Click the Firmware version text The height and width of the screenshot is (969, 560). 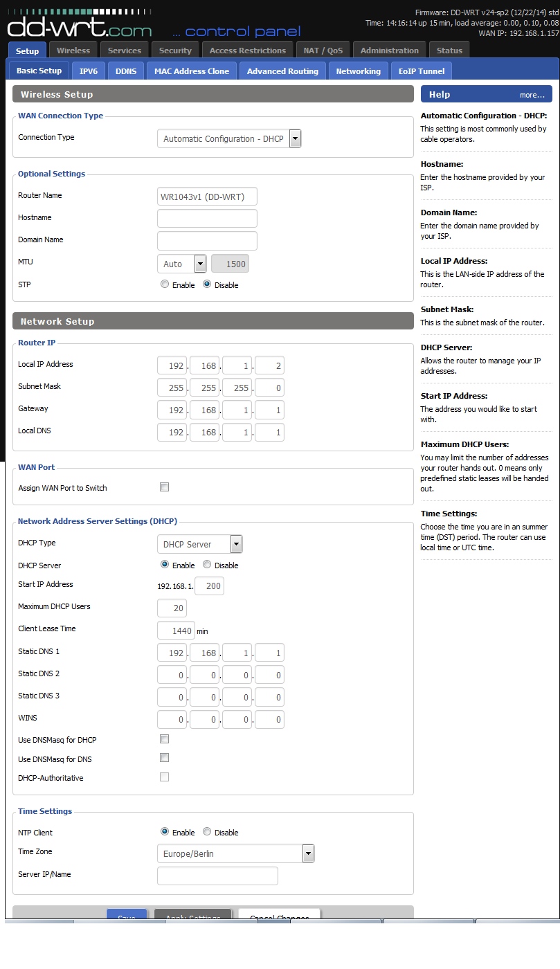point(487,13)
